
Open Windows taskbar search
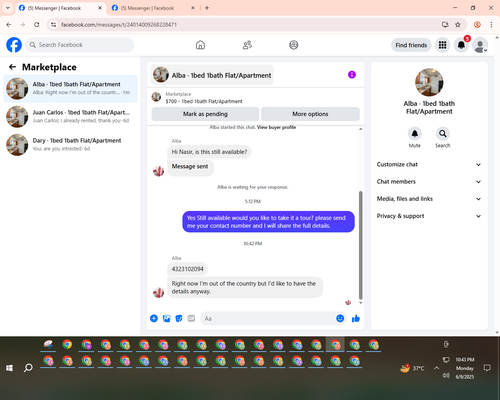tap(28, 368)
